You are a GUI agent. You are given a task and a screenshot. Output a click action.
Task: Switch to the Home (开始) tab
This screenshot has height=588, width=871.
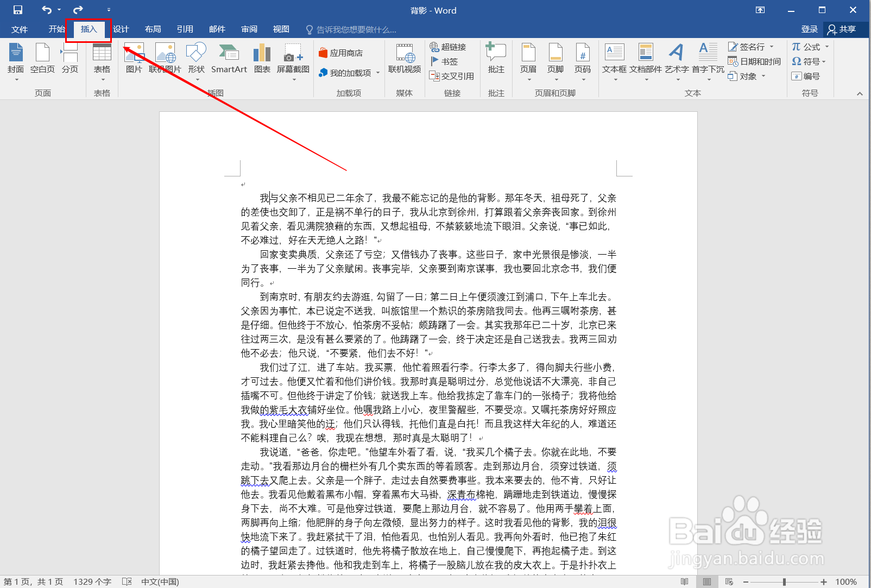click(56, 29)
